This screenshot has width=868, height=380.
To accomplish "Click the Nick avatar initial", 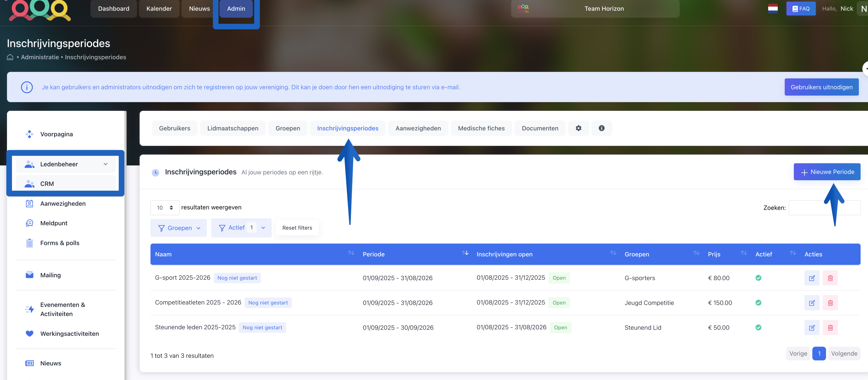I will 864,9.
